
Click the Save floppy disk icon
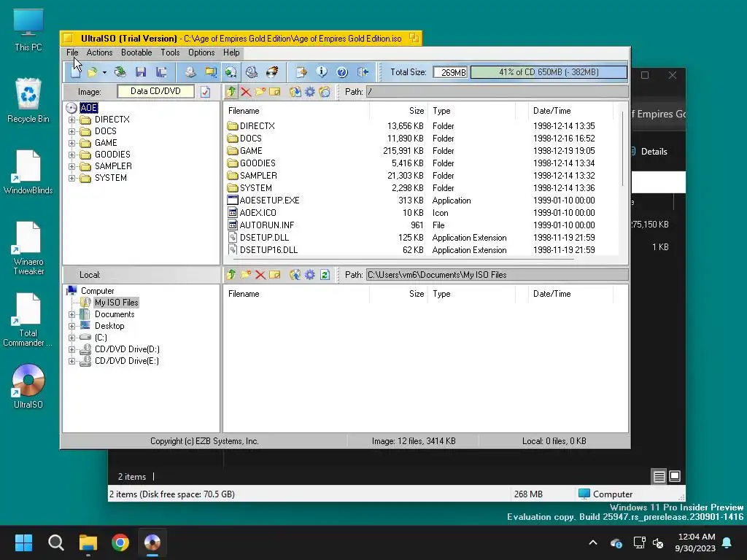(x=141, y=72)
